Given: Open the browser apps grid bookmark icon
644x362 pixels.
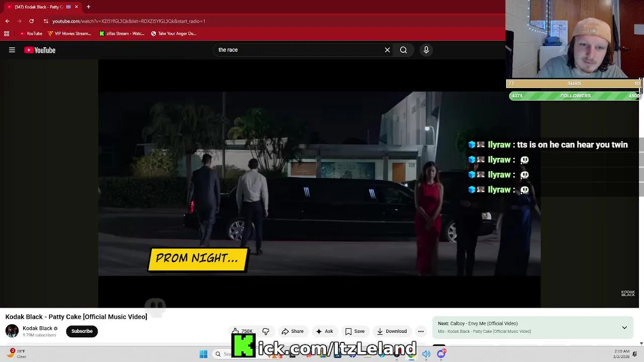Looking at the screenshot, I should pos(7,34).
